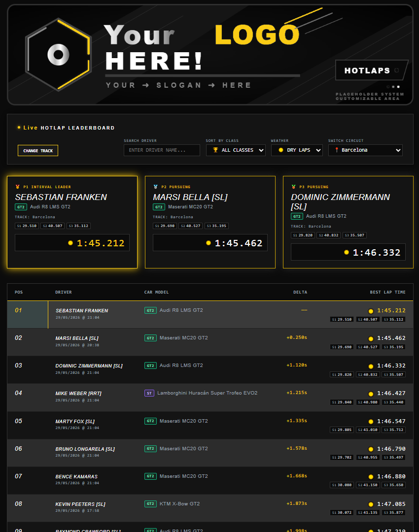Click the 29/05/2026 @ 20:38 timestamp

tap(77, 345)
